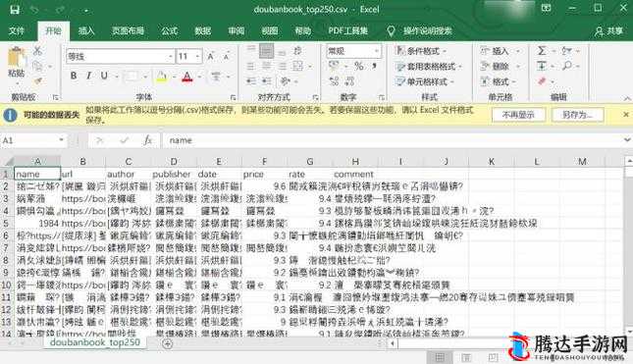
Task: Toggle Underline formatting
Action: point(104,76)
